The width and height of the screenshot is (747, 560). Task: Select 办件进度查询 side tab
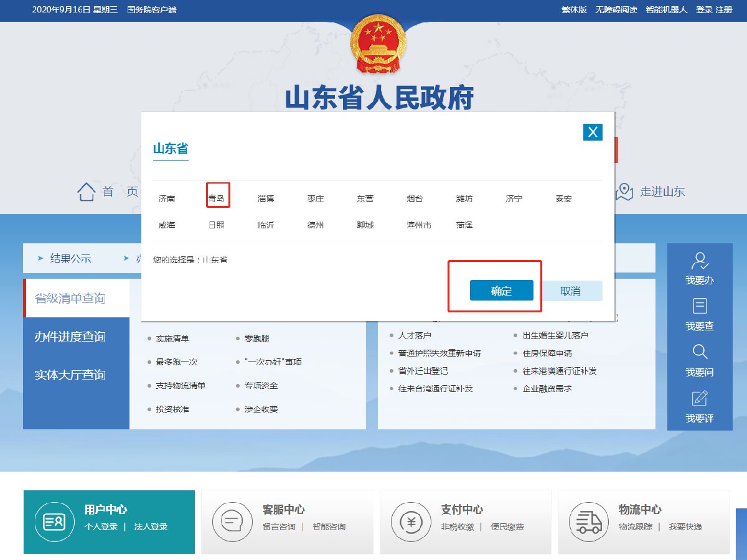(76, 337)
